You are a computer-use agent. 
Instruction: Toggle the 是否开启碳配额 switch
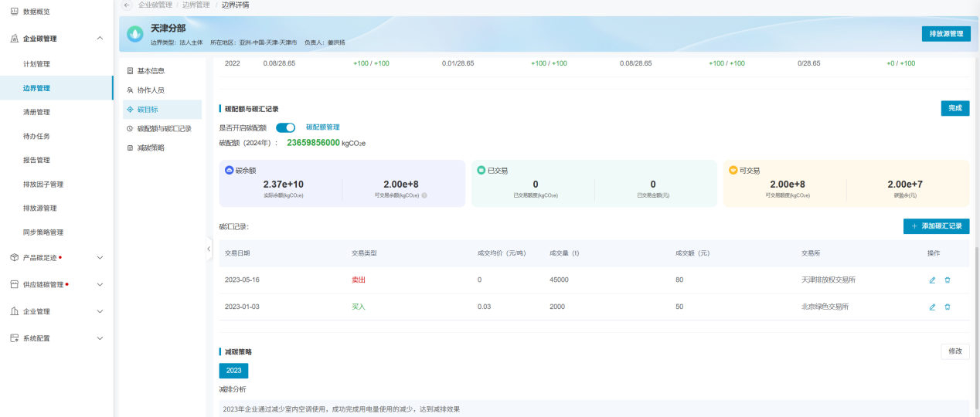click(285, 127)
